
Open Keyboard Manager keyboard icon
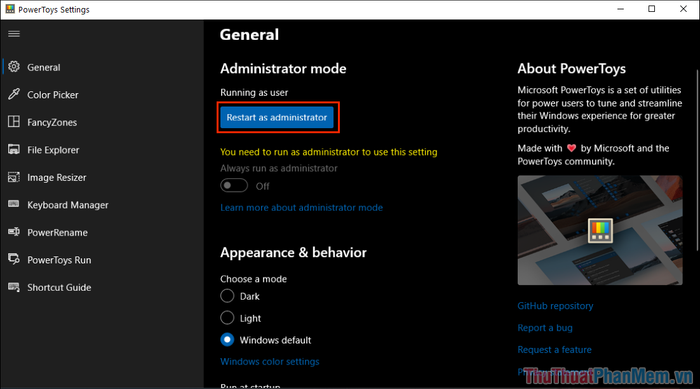coord(14,204)
